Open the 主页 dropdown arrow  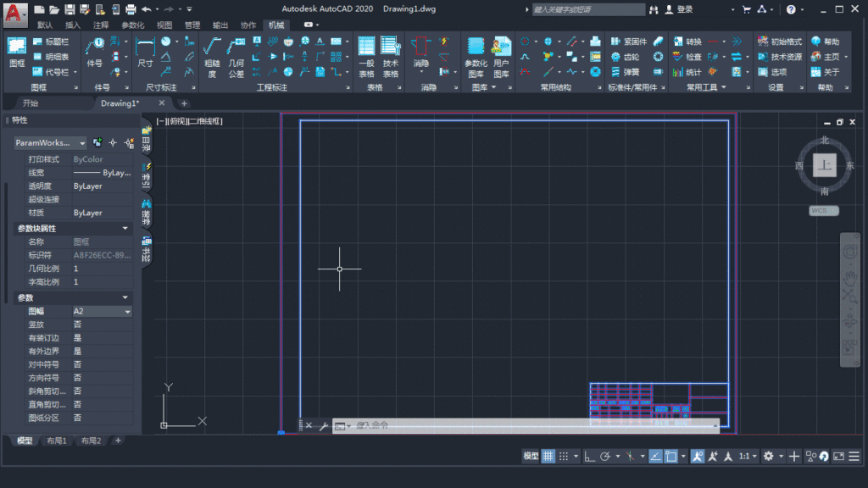click(x=846, y=57)
